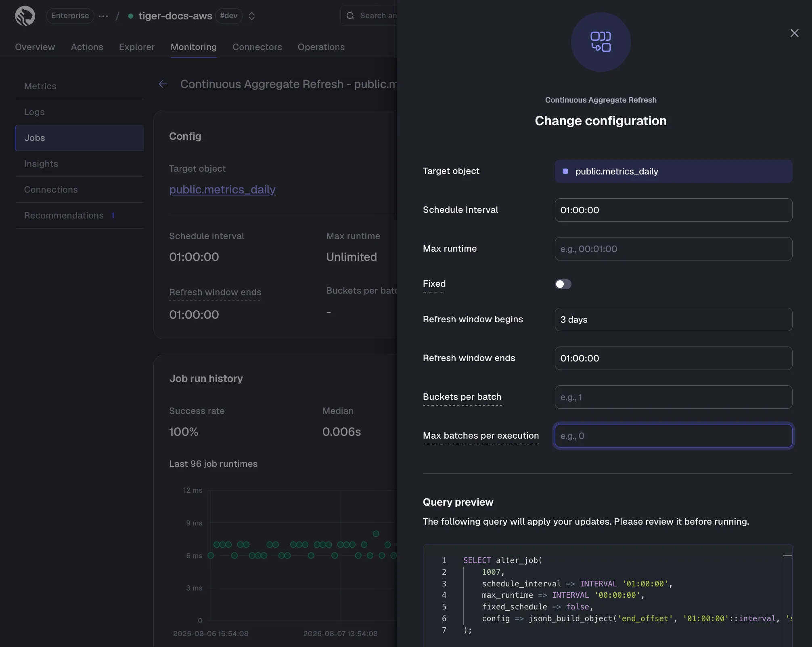
Task: Click the Refresh window begins input
Action: click(674, 319)
